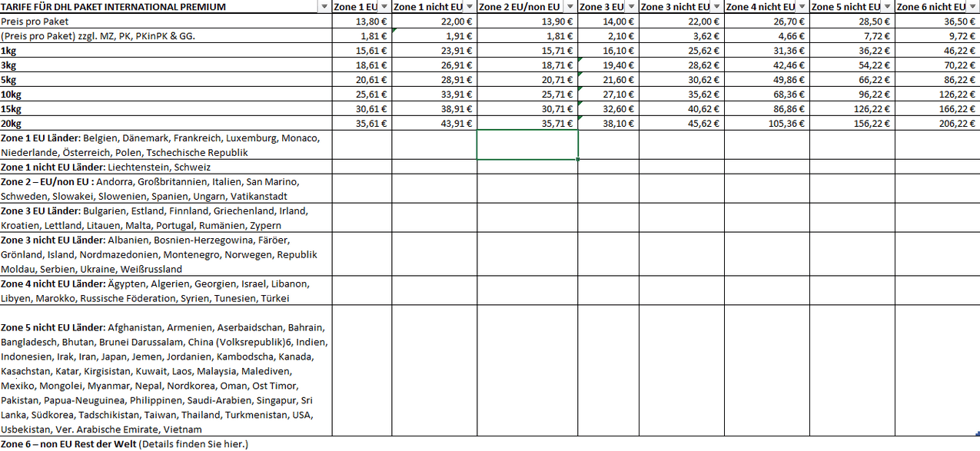
Task: Select the 33,91 € price in the 10kg row
Action: coord(434,95)
